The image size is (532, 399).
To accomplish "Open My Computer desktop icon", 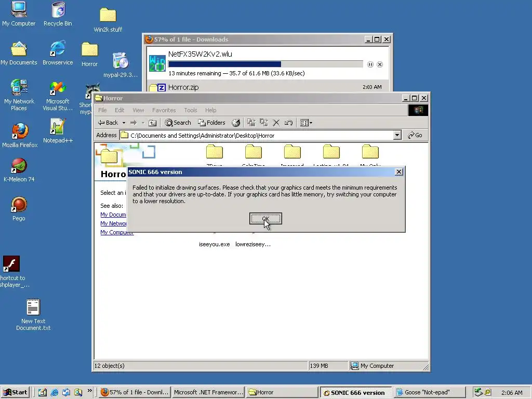I will click(x=19, y=14).
